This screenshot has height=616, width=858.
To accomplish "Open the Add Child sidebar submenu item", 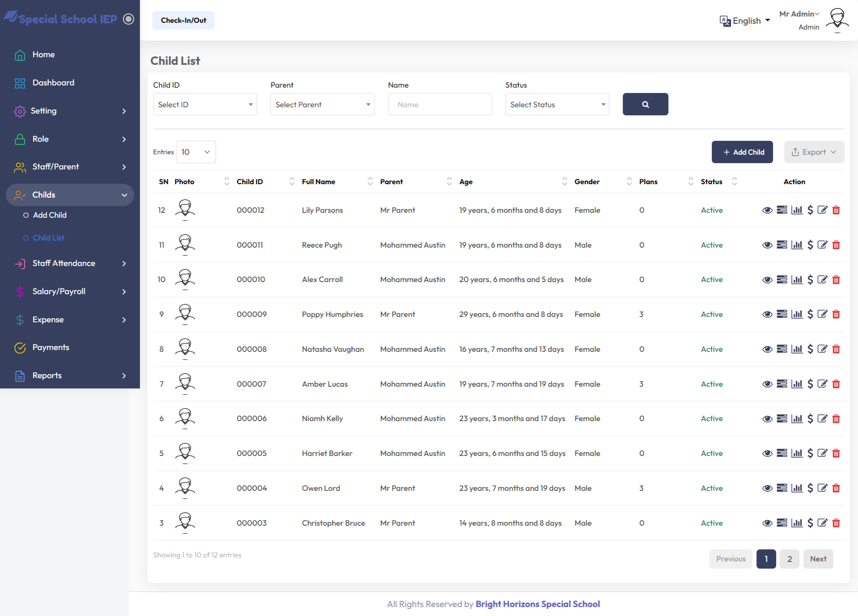I will coord(50,215).
